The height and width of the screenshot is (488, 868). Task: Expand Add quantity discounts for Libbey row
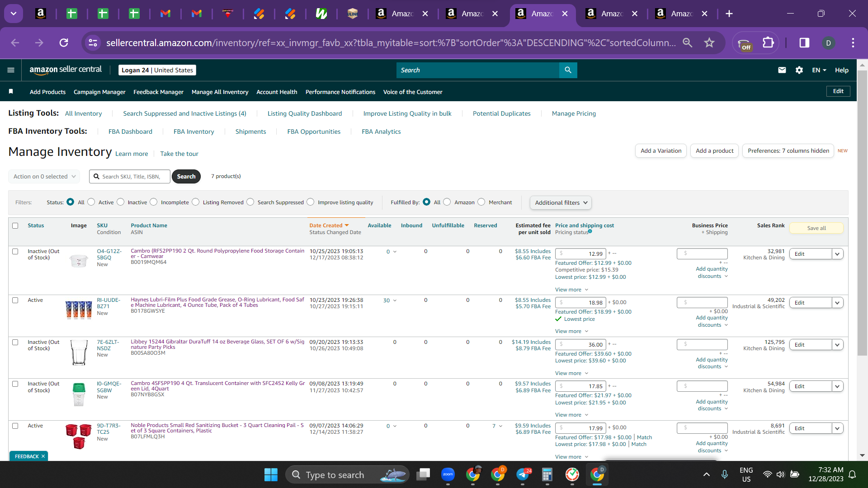click(712, 363)
